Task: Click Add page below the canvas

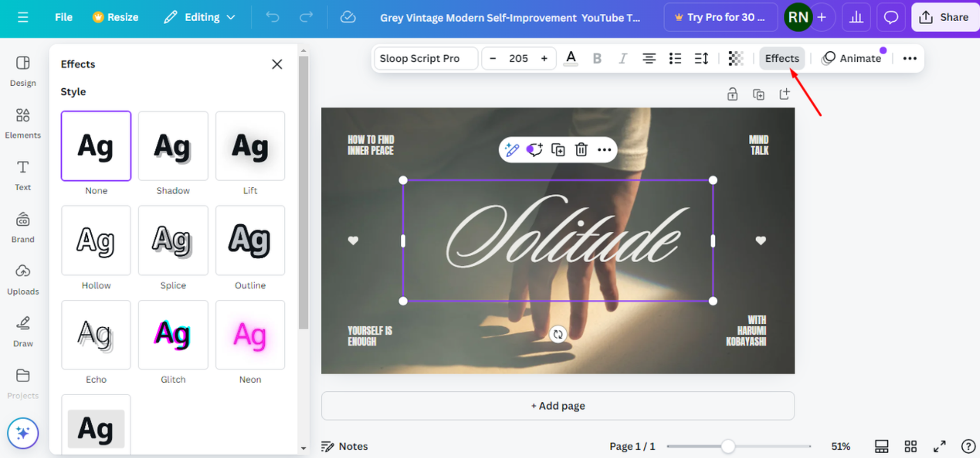Action: pyautogui.click(x=558, y=405)
